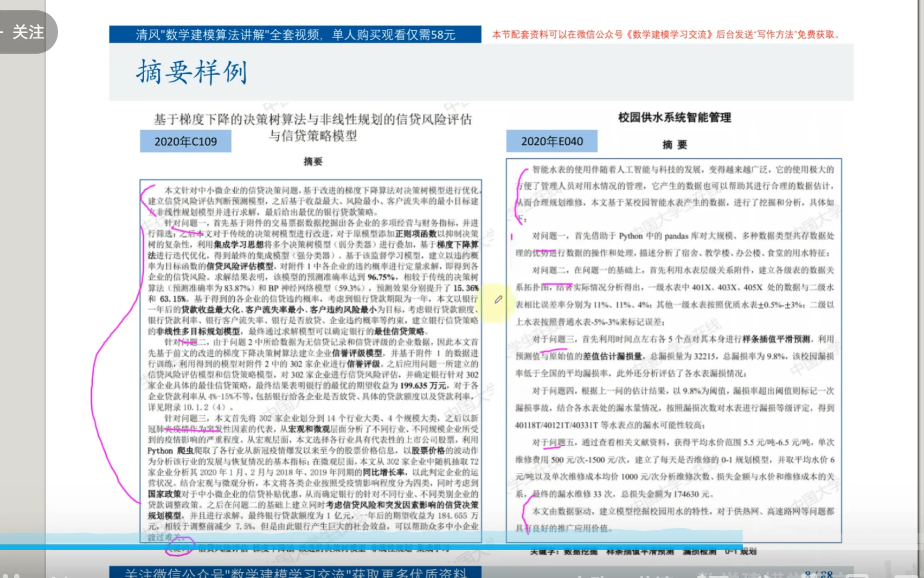Click the Python 爬虫 phrase in left abstract

pos(170,451)
